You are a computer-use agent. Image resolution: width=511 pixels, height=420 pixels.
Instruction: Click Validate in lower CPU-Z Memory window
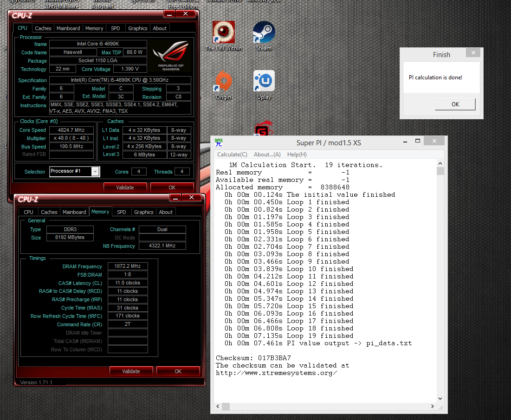click(x=131, y=371)
